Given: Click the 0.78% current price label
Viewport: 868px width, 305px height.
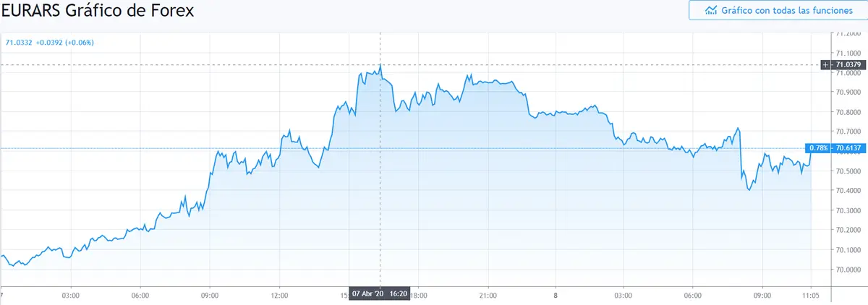Looking at the screenshot, I should click(820, 148).
